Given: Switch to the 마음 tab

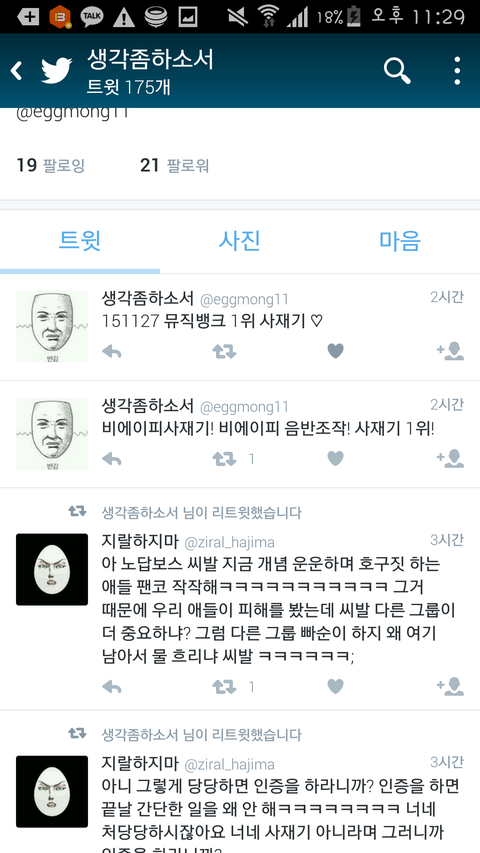Looking at the screenshot, I should coord(400,240).
